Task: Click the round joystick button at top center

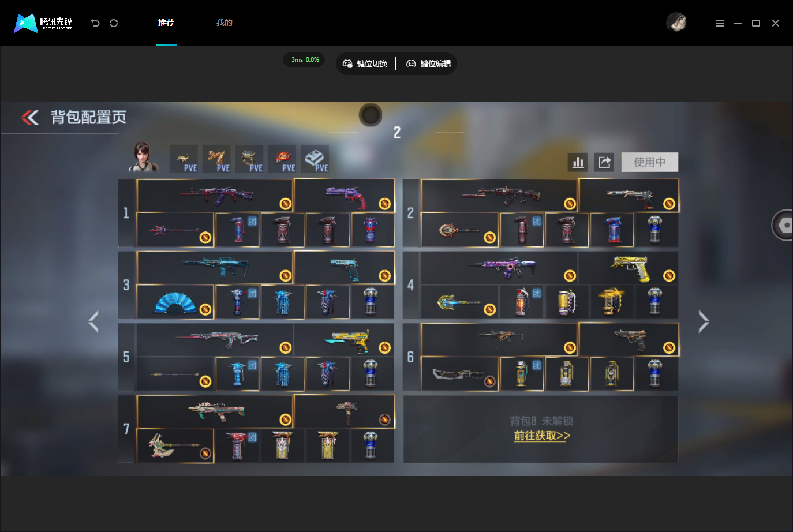Action: pyautogui.click(x=371, y=115)
